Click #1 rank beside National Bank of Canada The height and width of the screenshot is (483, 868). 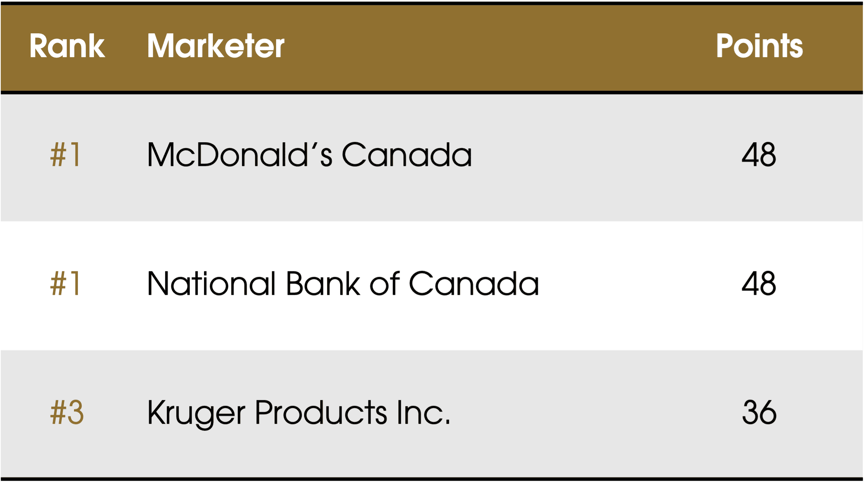click(x=66, y=284)
